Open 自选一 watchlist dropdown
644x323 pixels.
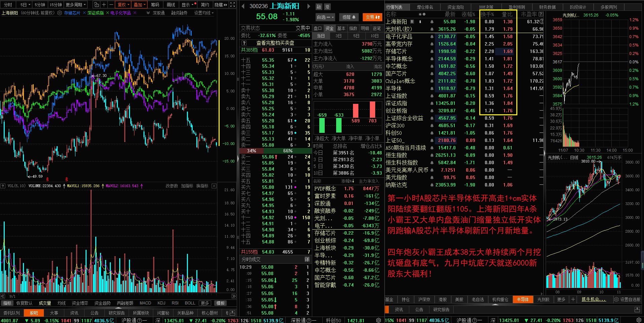coord(325,17)
